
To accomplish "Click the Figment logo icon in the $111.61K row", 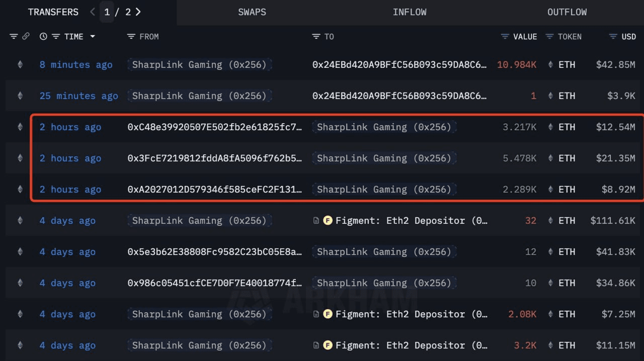I will [x=328, y=220].
